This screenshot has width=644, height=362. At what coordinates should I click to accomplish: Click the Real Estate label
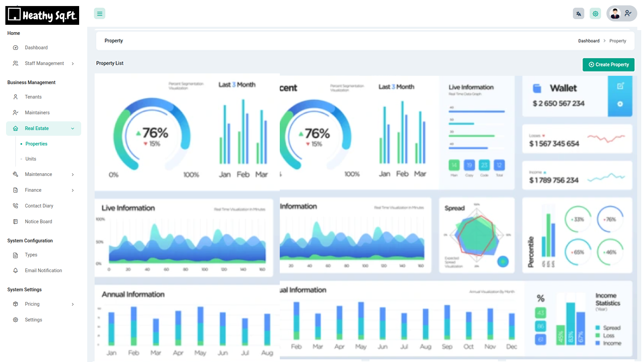point(37,128)
